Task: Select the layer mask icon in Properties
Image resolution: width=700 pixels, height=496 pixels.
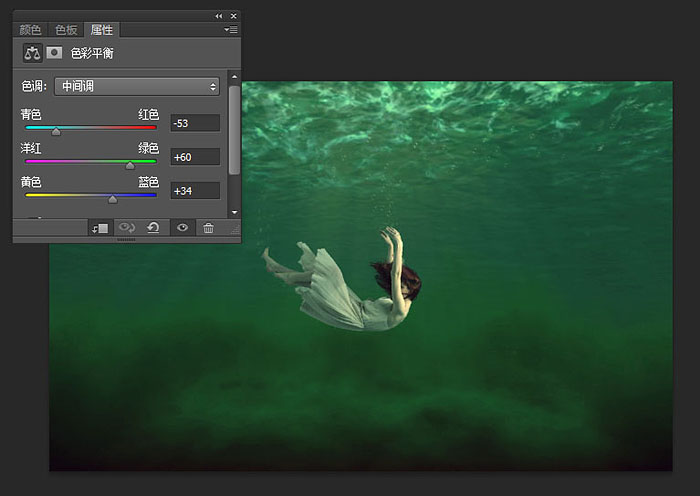Action: click(54, 53)
